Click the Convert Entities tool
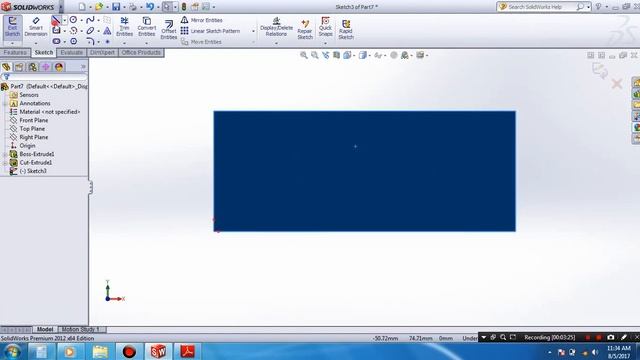This screenshot has height=360, width=640. coord(147,27)
